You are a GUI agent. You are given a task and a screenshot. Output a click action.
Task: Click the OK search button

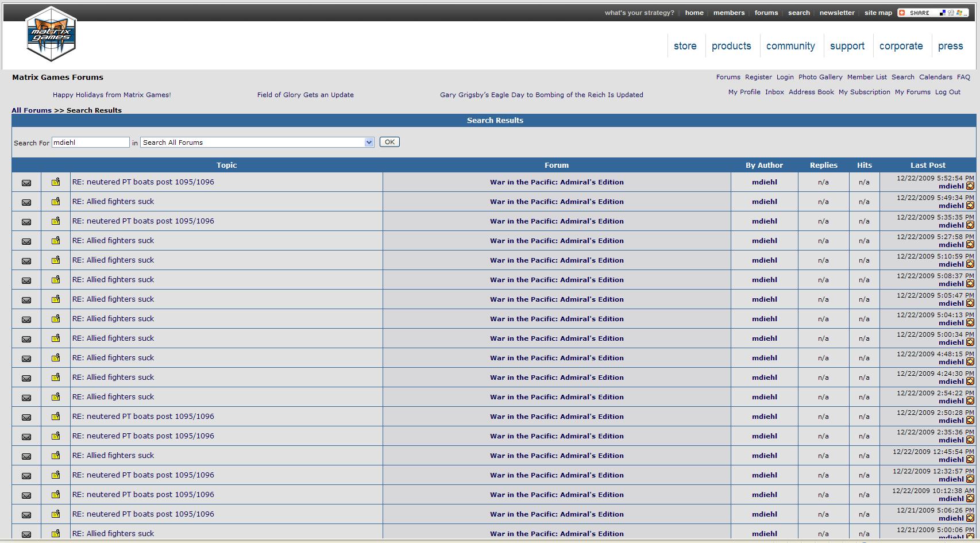pos(389,142)
